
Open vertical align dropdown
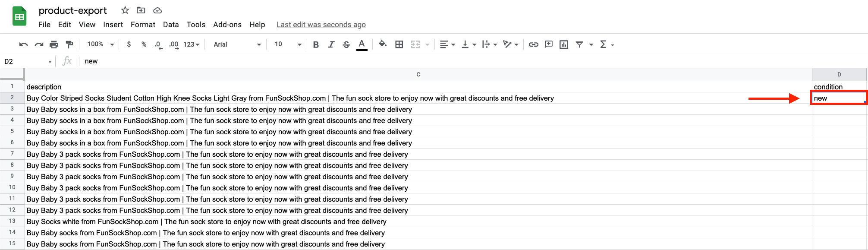coord(469,44)
